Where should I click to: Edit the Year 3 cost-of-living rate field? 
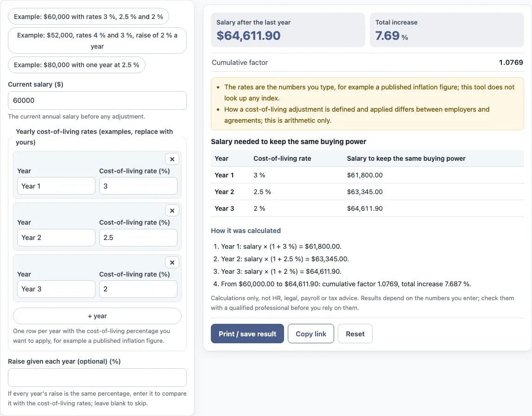tap(138, 289)
